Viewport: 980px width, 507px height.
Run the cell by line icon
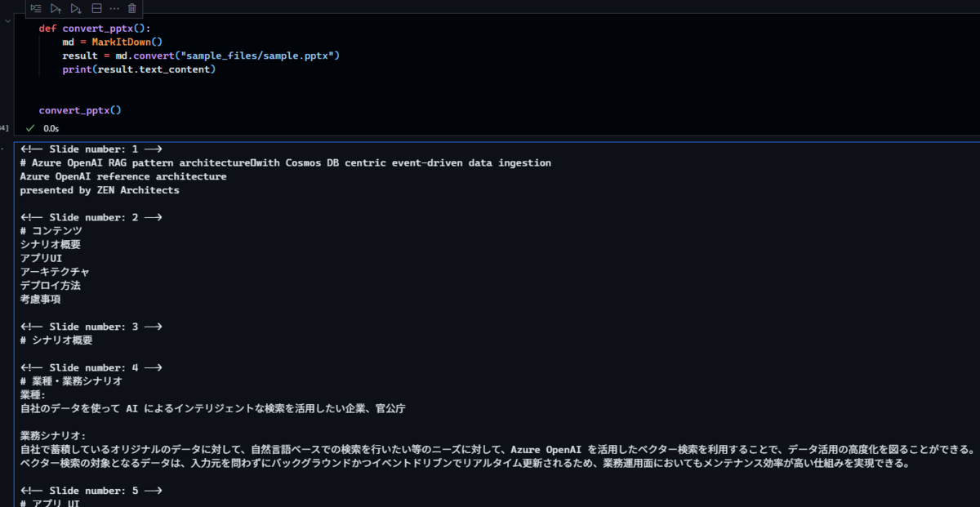[36, 8]
